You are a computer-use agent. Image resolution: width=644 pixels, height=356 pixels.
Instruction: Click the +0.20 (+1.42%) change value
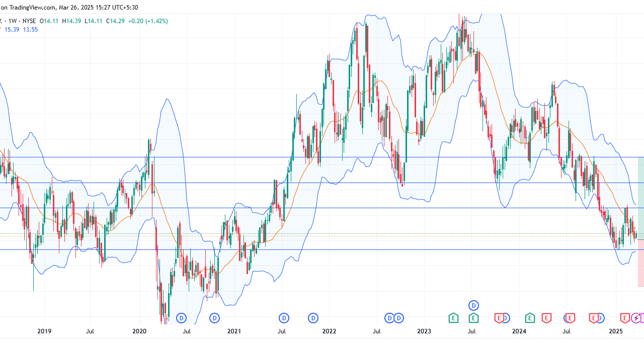pos(147,21)
